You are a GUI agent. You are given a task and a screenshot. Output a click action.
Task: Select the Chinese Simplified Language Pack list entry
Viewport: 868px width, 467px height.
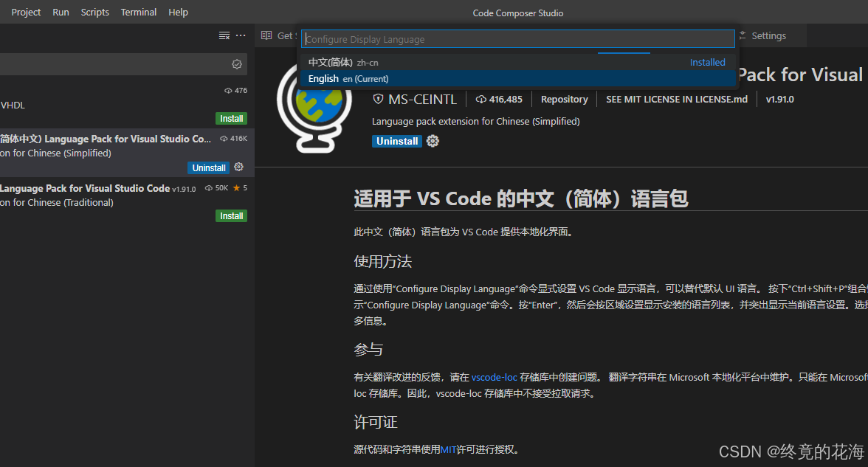127,153
